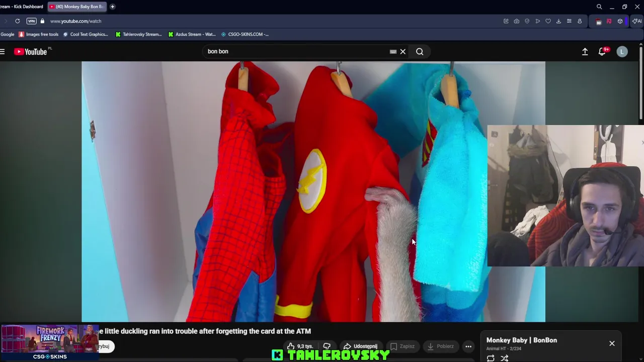The width and height of the screenshot is (644, 362).
Task: Click the YouTube create/upload icon
Action: (585, 51)
